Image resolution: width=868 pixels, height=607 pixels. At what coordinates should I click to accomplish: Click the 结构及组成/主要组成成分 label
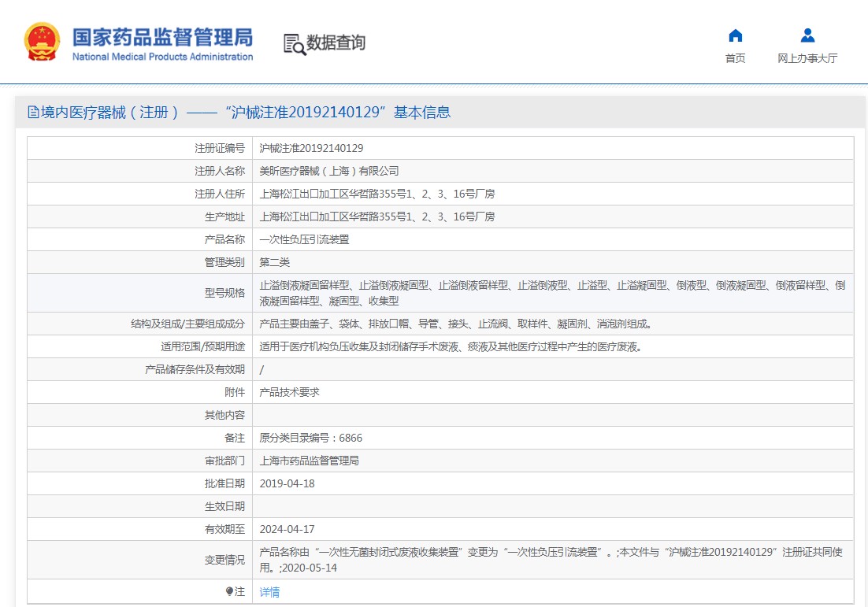pyautogui.click(x=187, y=324)
